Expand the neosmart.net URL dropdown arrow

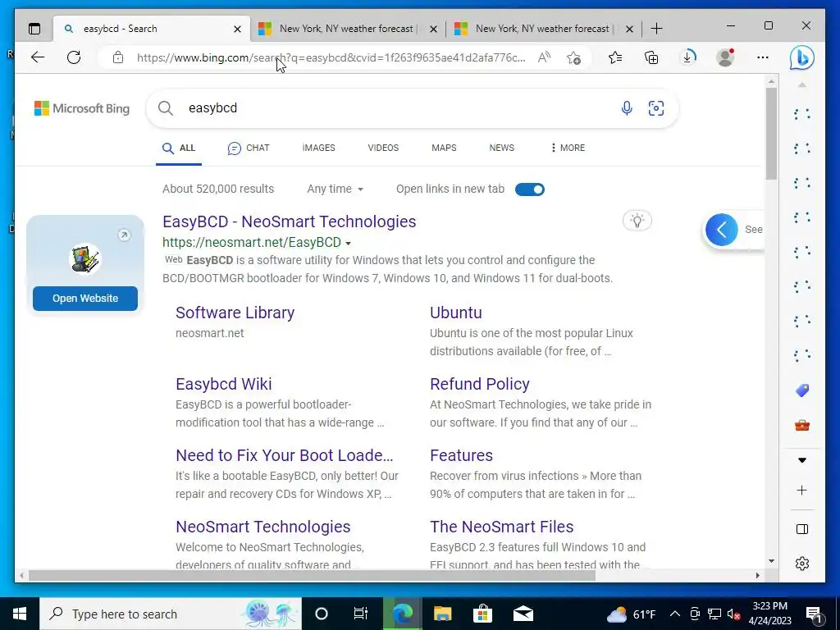coord(348,243)
